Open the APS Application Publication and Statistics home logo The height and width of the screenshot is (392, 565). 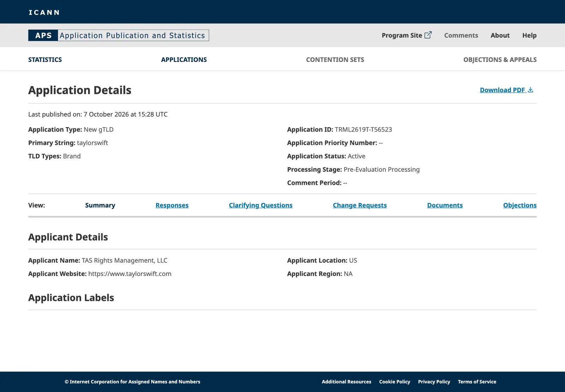(x=119, y=35)
